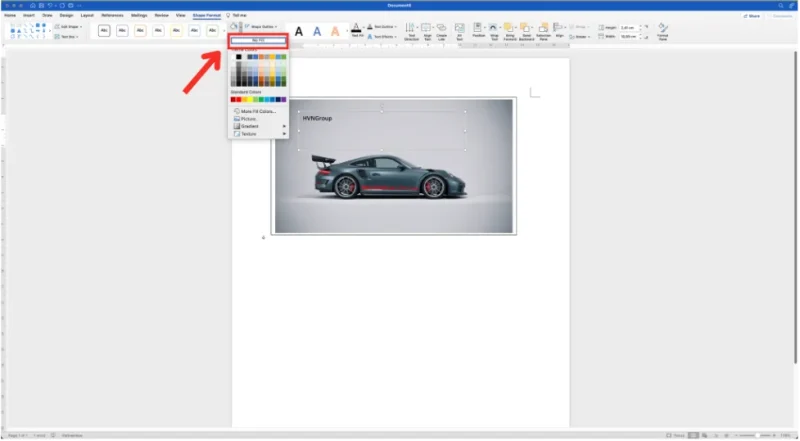
Task: Pick the dark red standard color swatch
Action: 233,100
